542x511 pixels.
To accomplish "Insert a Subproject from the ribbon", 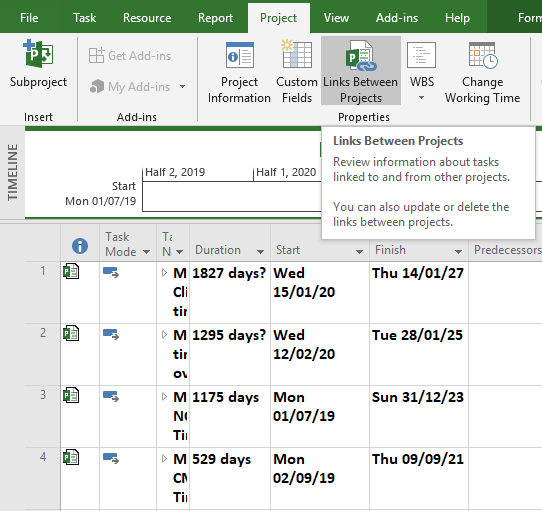I will (x=38, y=64).
